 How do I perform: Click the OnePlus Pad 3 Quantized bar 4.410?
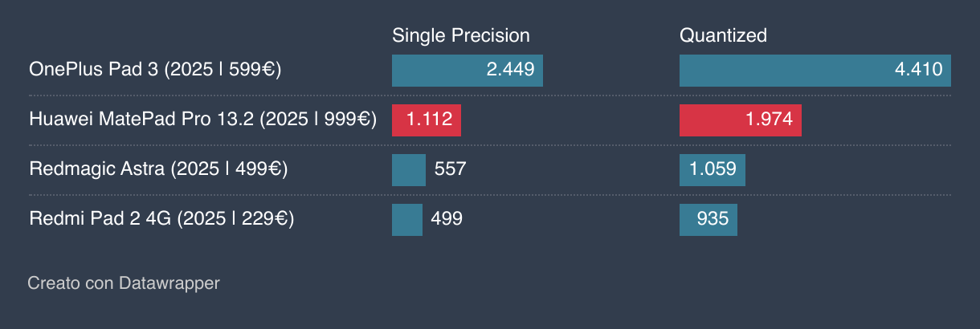[815, 71]
